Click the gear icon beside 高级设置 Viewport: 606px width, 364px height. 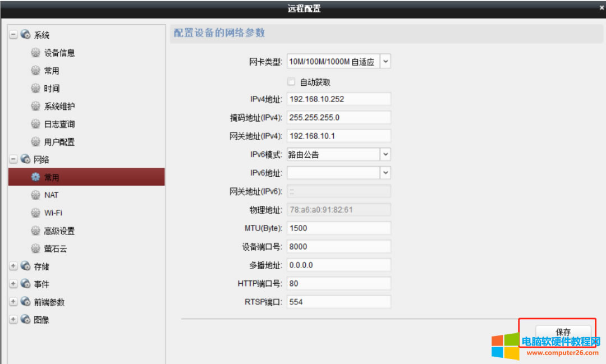click(35, 231)
